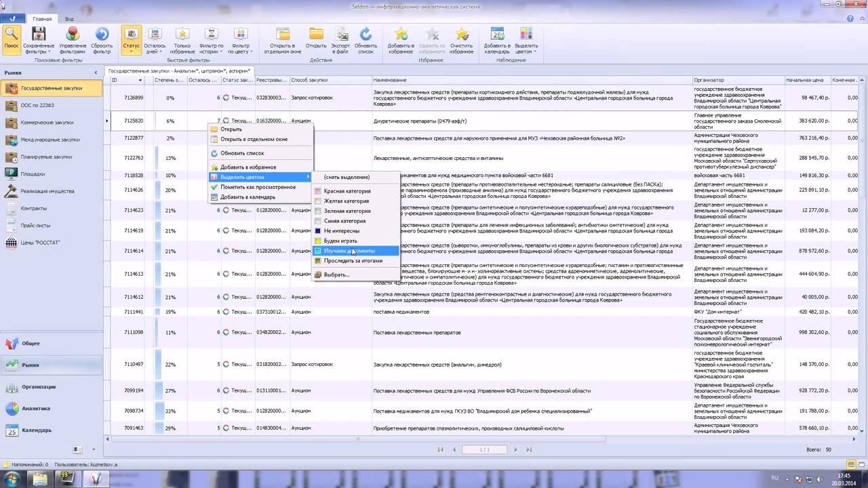
Task: Click Экспорт в файл
Action: pyautogui.click(x=340, y=40)
